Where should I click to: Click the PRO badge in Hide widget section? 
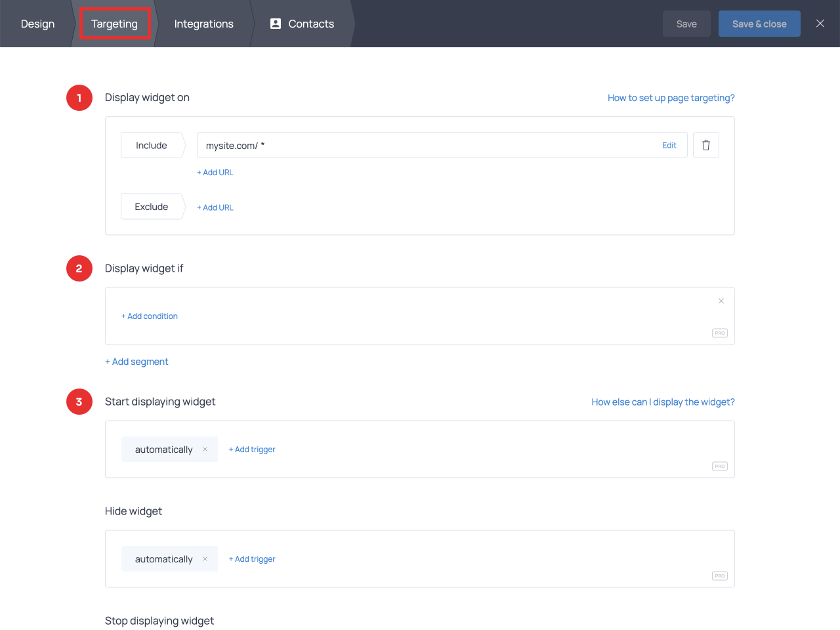click(719, 576)
